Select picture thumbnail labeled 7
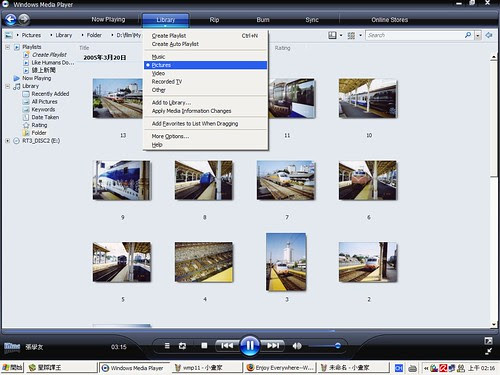The width and height of the screenshot is (500, 375). click(x=286, y=180)
